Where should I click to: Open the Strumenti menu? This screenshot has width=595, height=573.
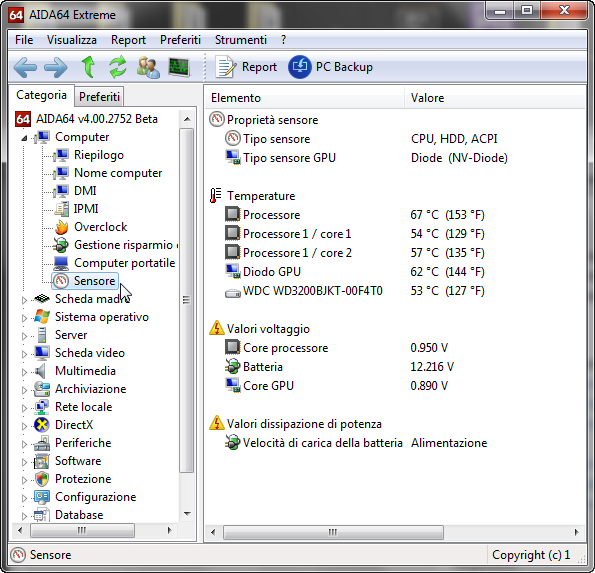(x=241, y=40)
